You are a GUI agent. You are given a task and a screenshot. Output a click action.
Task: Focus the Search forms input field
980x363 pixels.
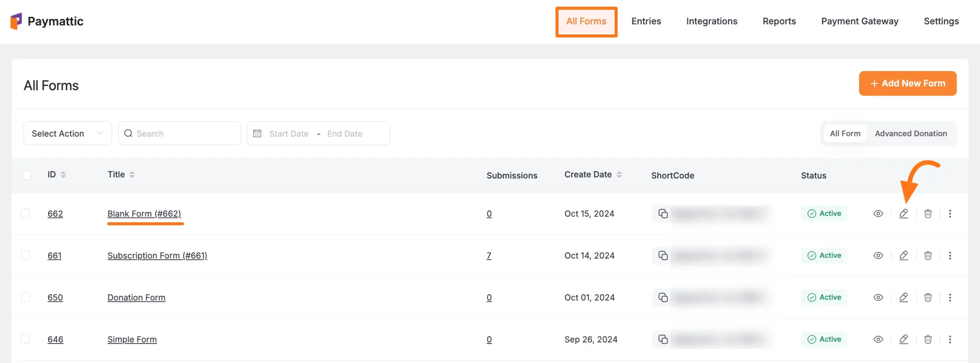tap(184, 133)
